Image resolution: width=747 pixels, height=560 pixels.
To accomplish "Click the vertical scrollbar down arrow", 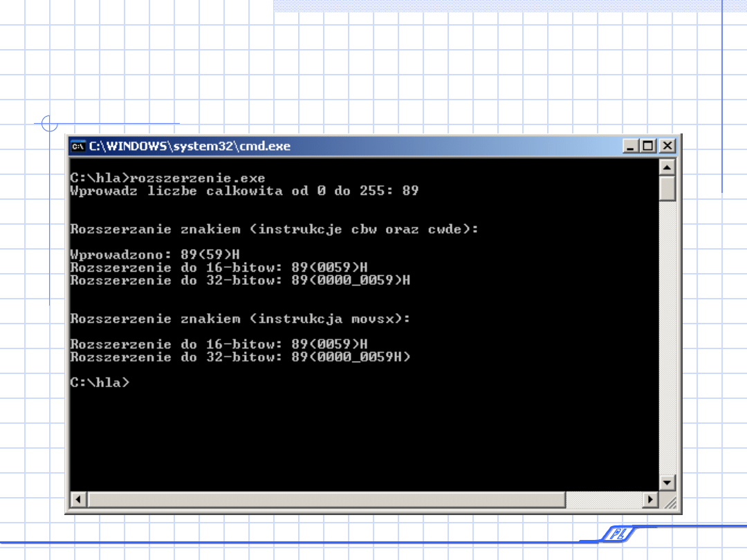I will 667,483.
